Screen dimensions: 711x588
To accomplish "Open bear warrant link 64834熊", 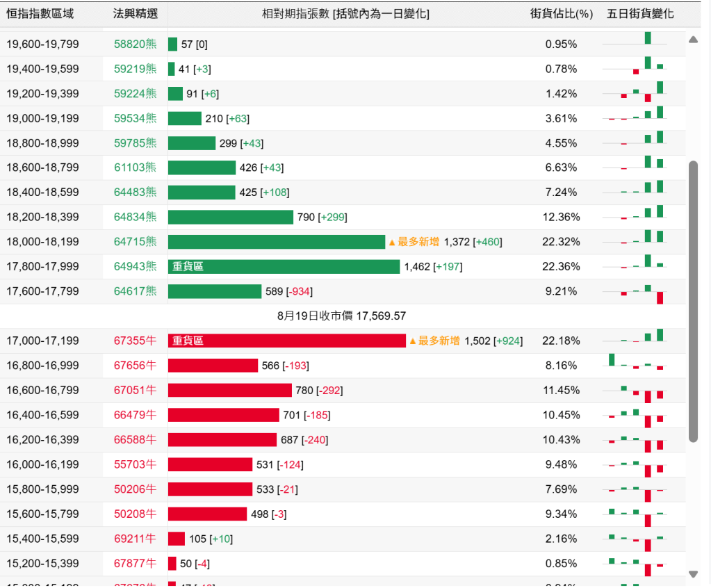I will (136, 218).
